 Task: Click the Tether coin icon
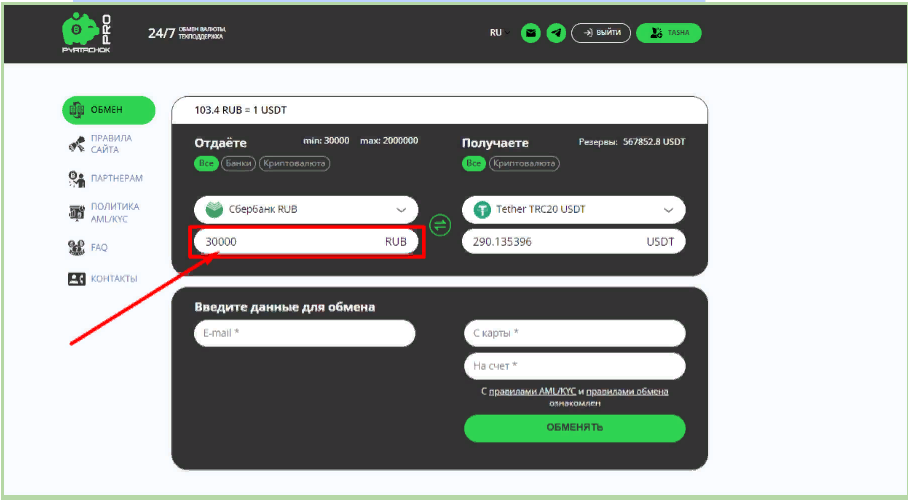tap(482, 210)
